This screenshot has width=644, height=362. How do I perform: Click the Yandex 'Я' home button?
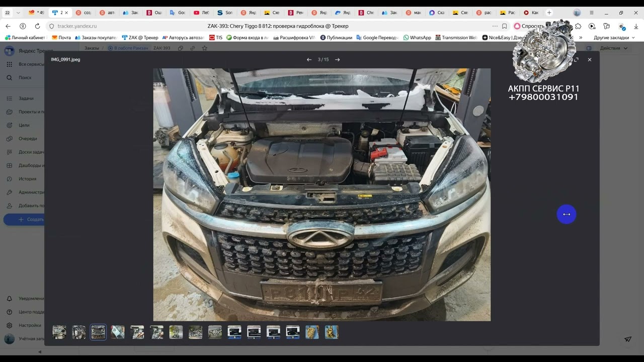(x=23, y=26)
